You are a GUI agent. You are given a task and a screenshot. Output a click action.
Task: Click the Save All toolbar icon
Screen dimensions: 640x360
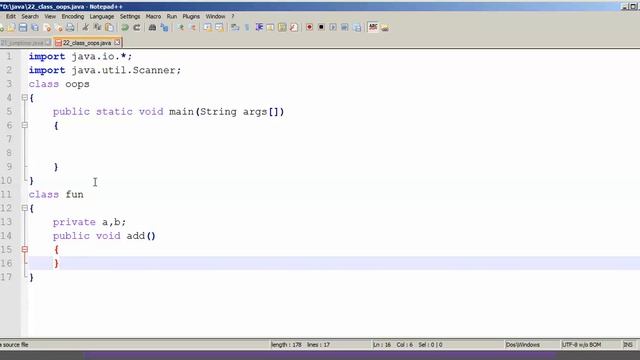click(x=35, y=27)
